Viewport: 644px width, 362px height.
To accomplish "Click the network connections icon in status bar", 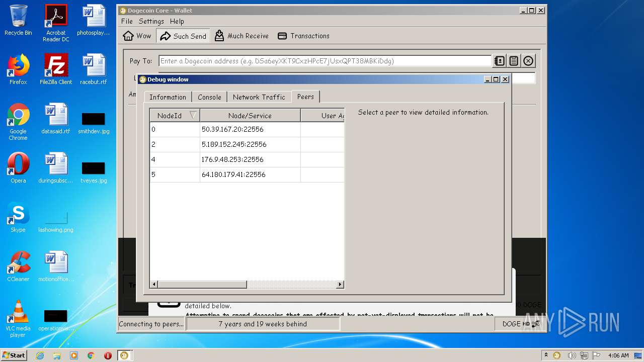I will pos(535,324).
